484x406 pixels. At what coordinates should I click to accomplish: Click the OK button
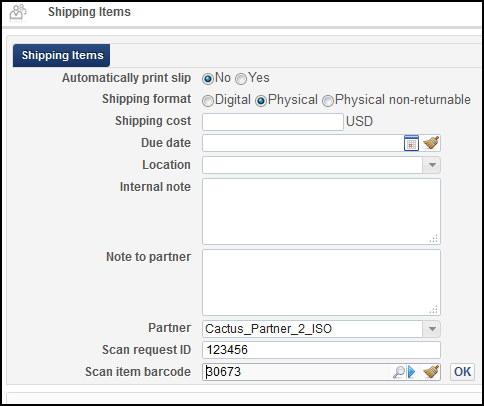(462, 372)
